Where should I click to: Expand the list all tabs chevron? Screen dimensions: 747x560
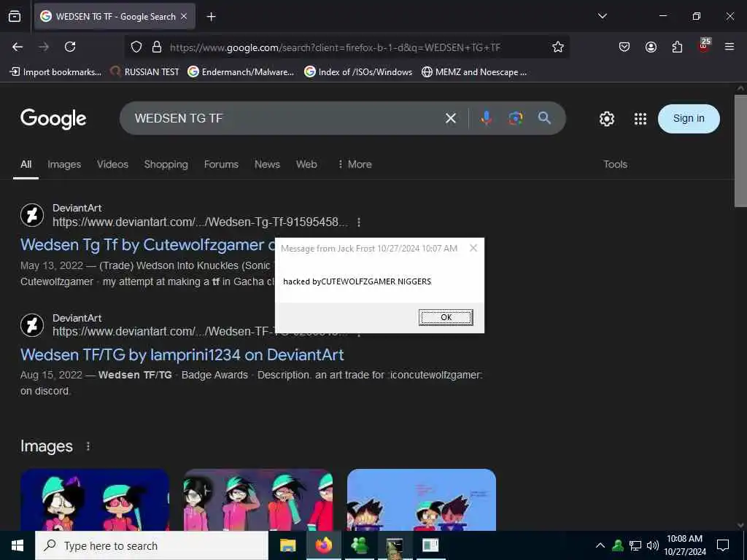coord(602,16)
